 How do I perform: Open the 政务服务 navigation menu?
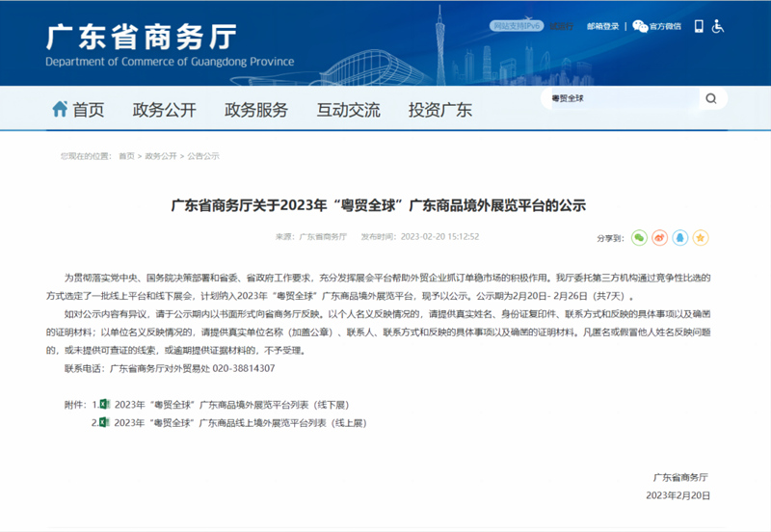[x=256, y=110]
